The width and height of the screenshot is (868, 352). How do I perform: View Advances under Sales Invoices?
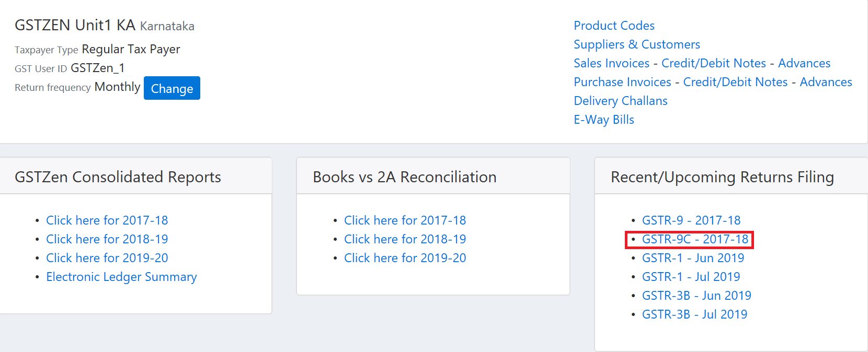[804, 63]
